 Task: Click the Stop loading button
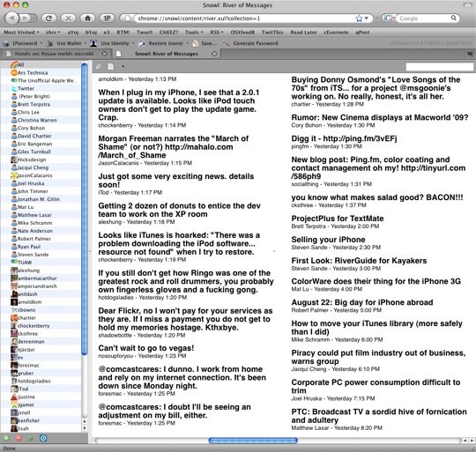(68, 19)
